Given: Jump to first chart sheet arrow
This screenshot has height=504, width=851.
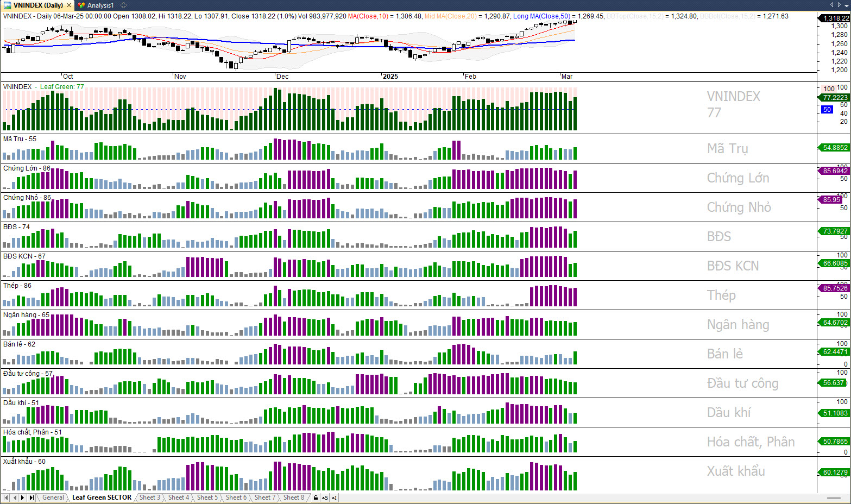Looking at the screenshot, I should click(x=6, y=497).
